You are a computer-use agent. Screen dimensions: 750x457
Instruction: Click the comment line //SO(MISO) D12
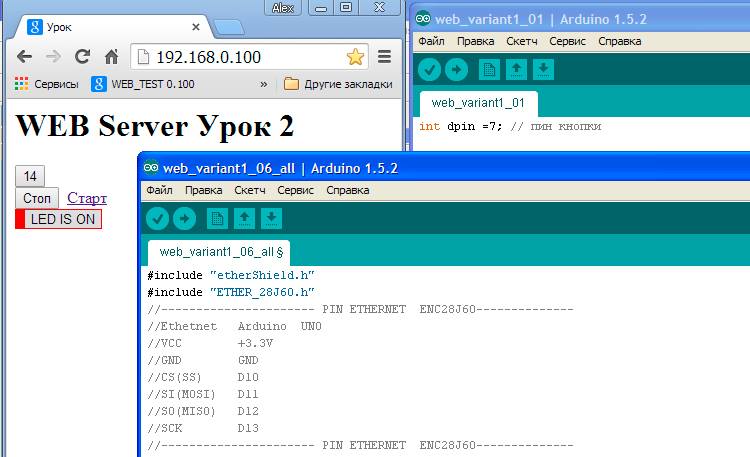tap(203, 412)
